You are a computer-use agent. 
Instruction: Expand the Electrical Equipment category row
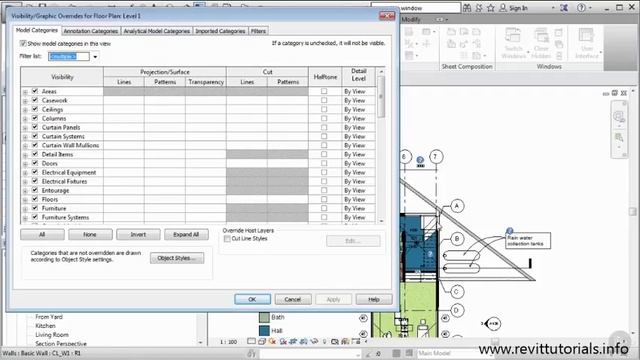coord(25,173)
